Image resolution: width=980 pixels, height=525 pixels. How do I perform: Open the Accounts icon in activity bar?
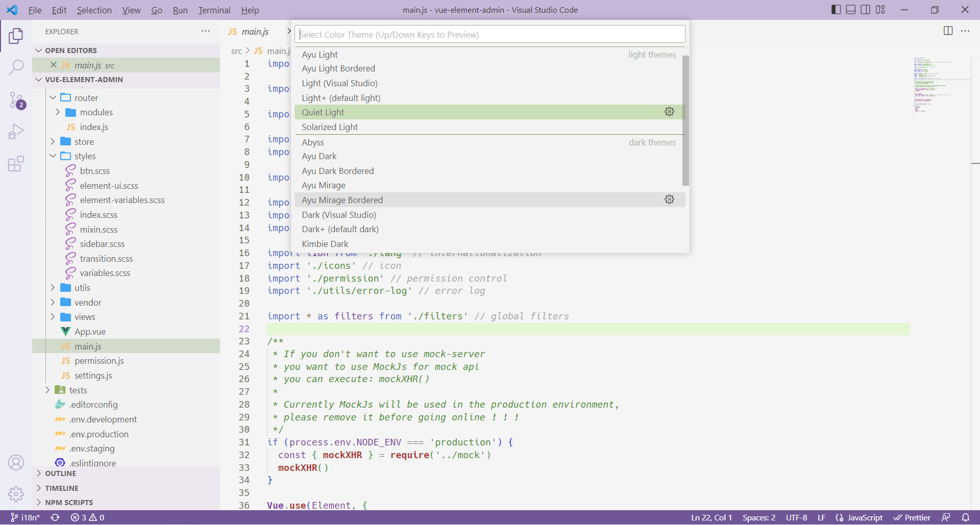16,463
